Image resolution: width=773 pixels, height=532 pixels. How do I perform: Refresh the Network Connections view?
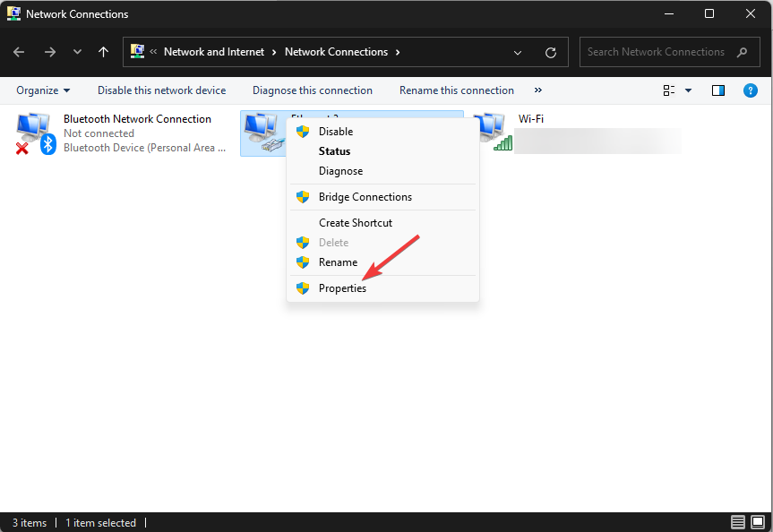[551, 52]
